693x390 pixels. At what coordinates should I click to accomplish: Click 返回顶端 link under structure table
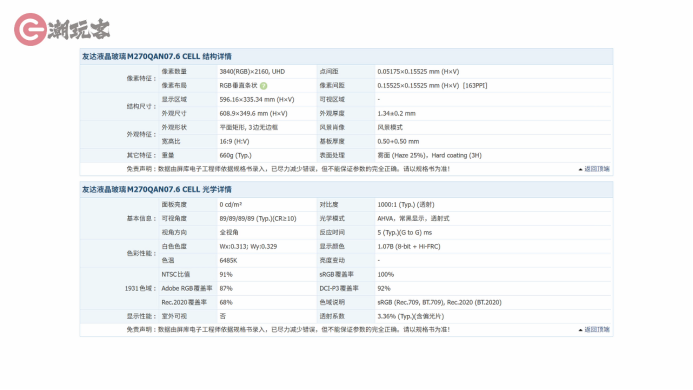[x=597, y=169]
